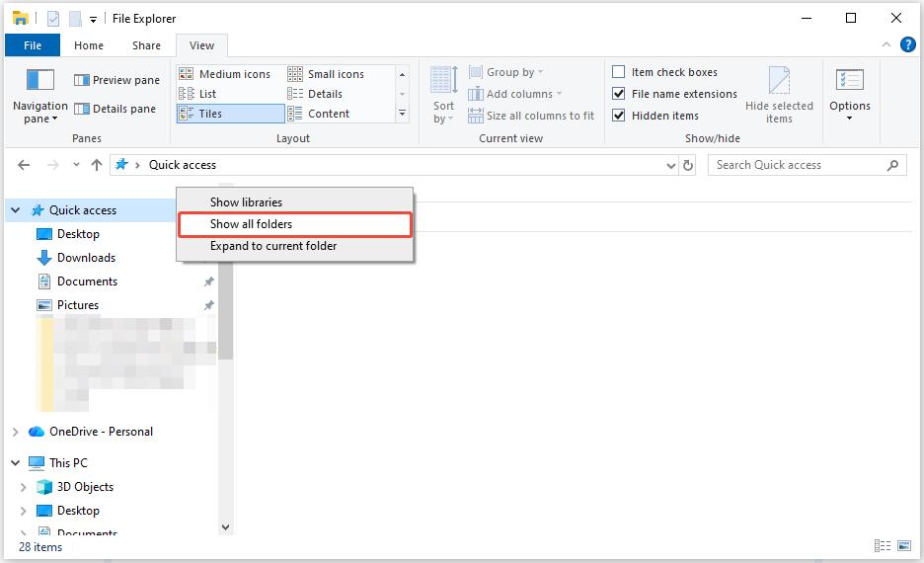Screen dimensions: 924x563
Task: Click the pin icon beside Pictures
Action: pos(208,305)
